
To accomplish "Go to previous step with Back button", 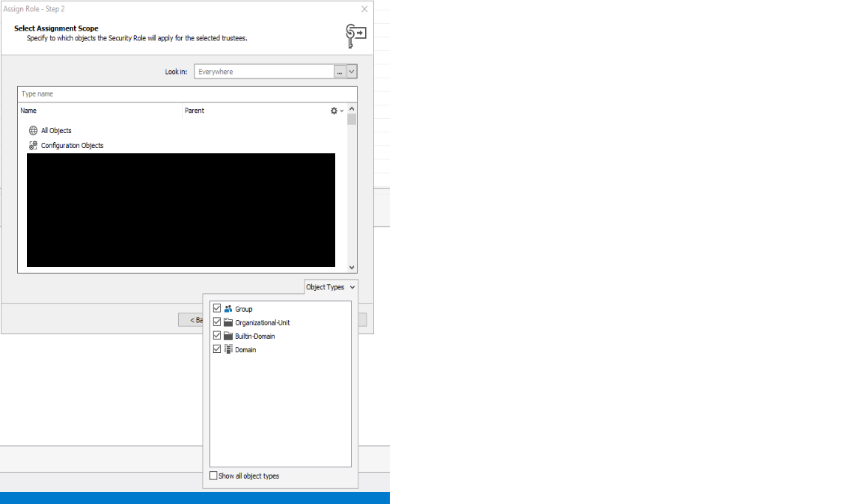I will click(x=192, y=320).
